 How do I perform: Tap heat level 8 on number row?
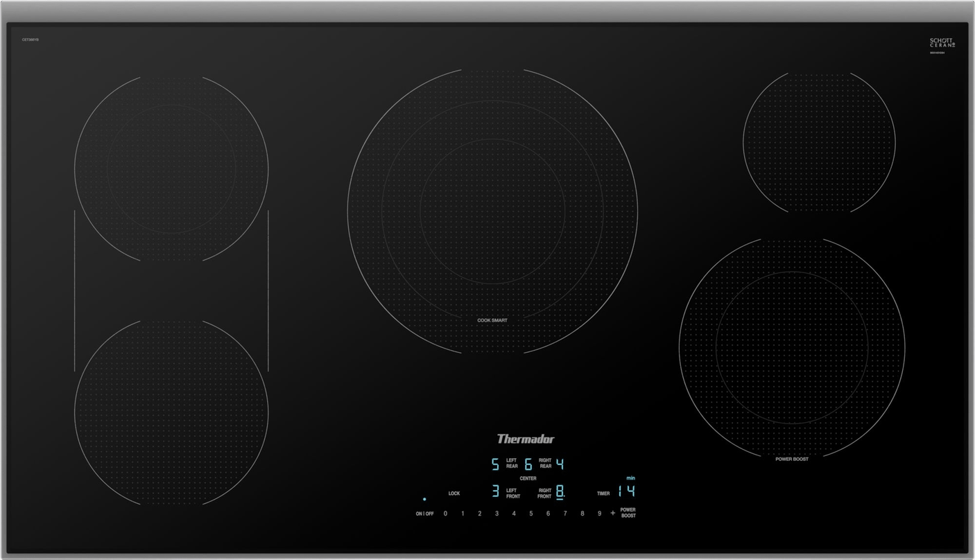click(583, 514)
